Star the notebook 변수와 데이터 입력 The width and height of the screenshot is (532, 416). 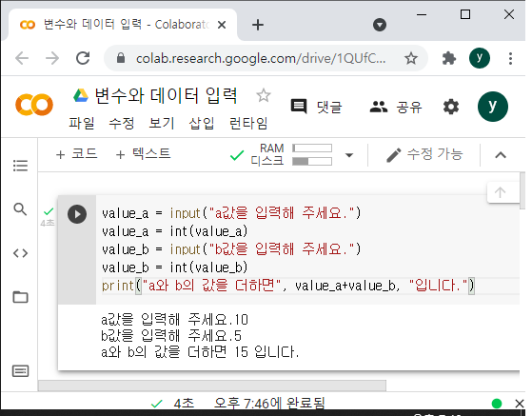(264, 95)
